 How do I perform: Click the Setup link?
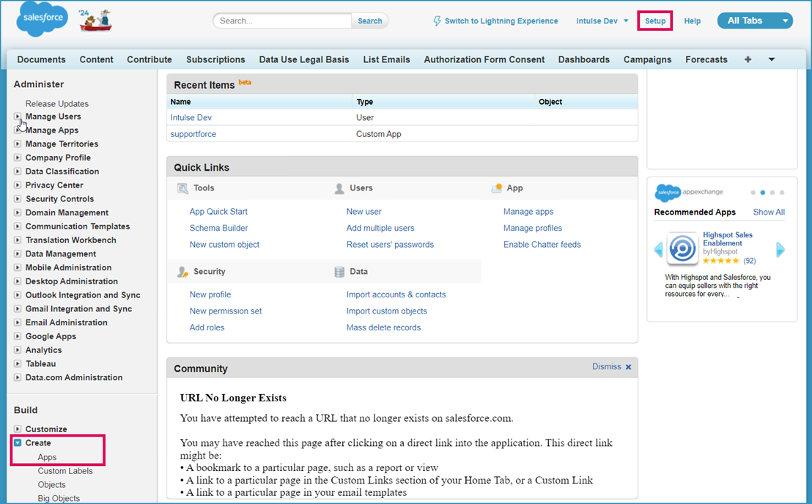pyautogui.click(x=655, y=21)
